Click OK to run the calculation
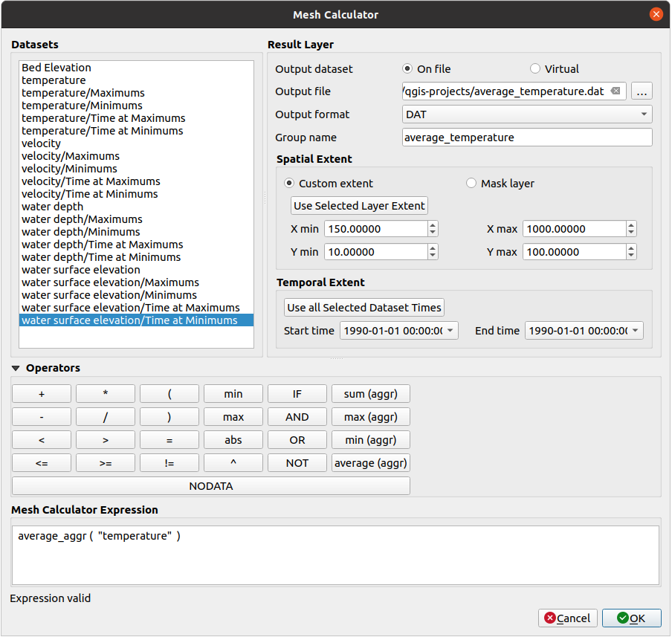The height and width of the screenshot is (637, 672). point(631,618)
